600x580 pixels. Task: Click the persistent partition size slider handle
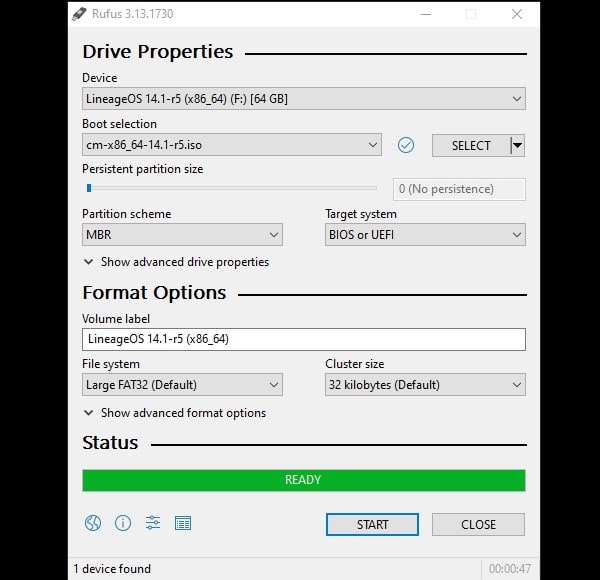pyautogui.click(x=89, y=188)
